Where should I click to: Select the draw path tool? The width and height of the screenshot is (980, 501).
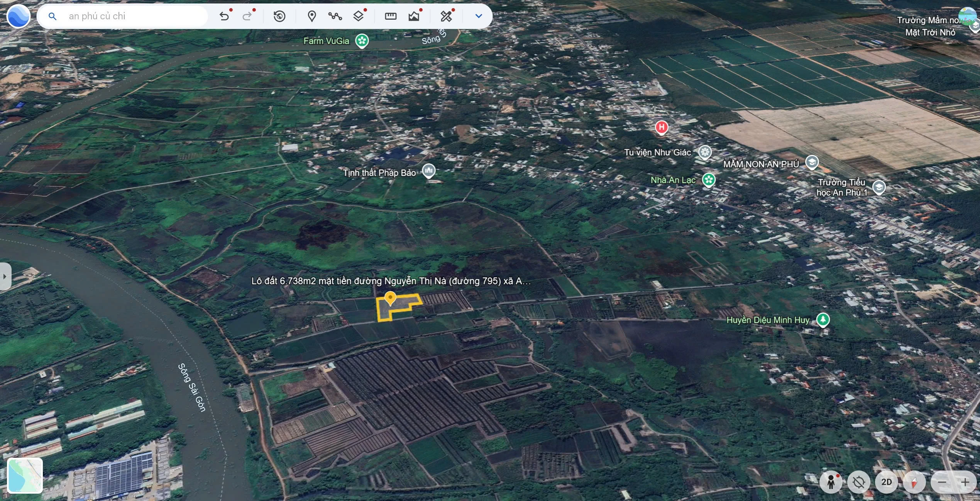[335, 16]
